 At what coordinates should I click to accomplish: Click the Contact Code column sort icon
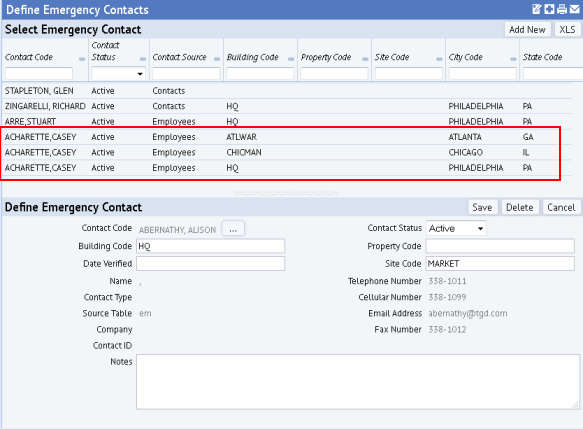click(x=82, y=59)
